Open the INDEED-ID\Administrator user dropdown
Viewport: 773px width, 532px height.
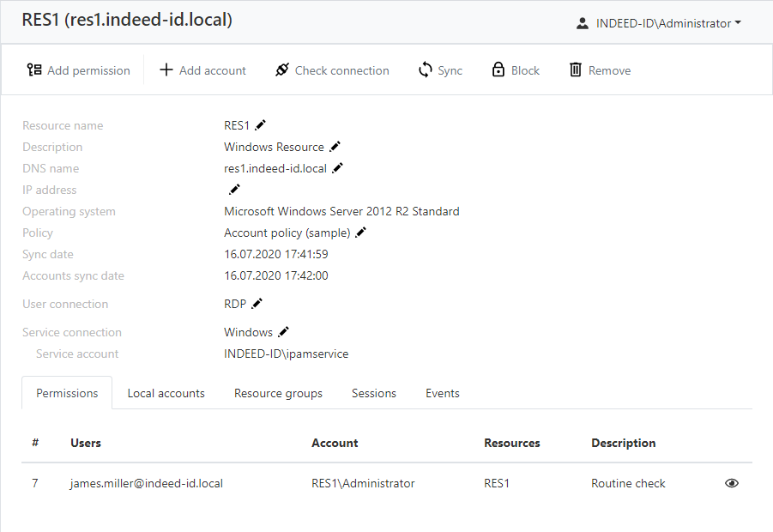coord(659,23)
